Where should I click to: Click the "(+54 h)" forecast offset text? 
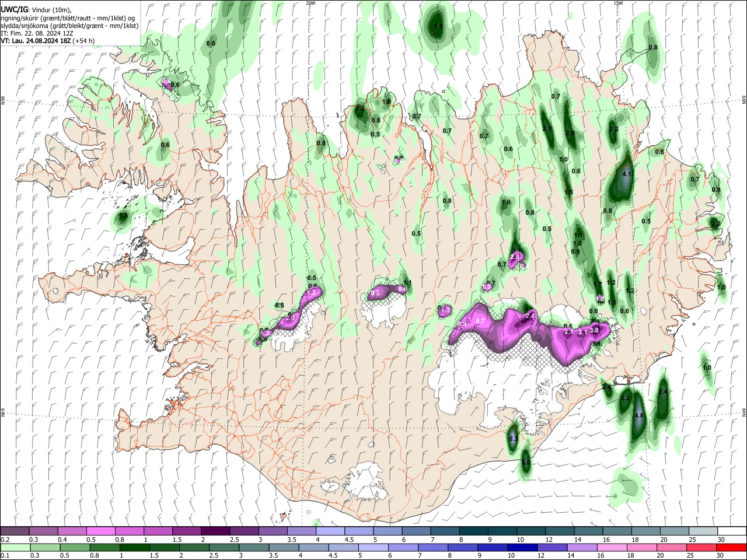click(84, 41)
